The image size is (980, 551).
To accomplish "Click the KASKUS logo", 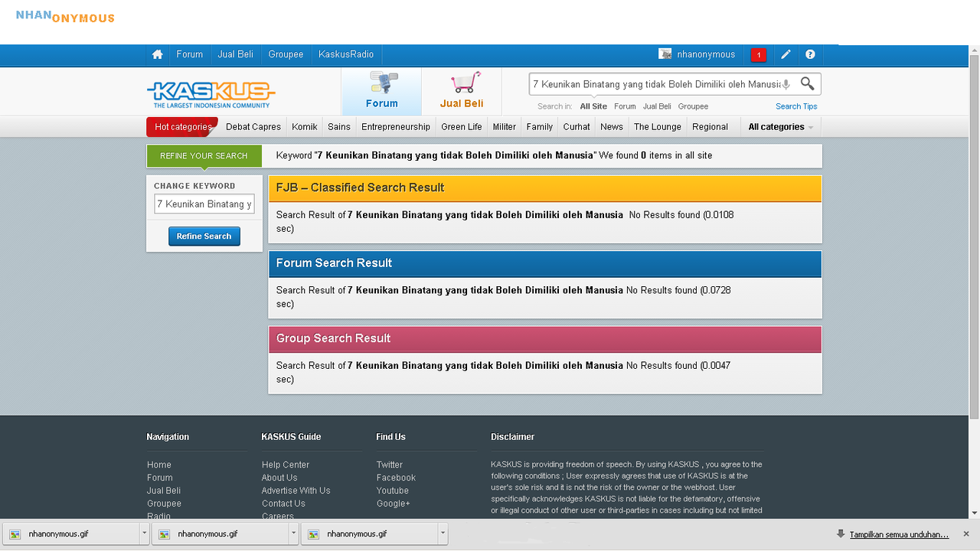I will (211, 94).
